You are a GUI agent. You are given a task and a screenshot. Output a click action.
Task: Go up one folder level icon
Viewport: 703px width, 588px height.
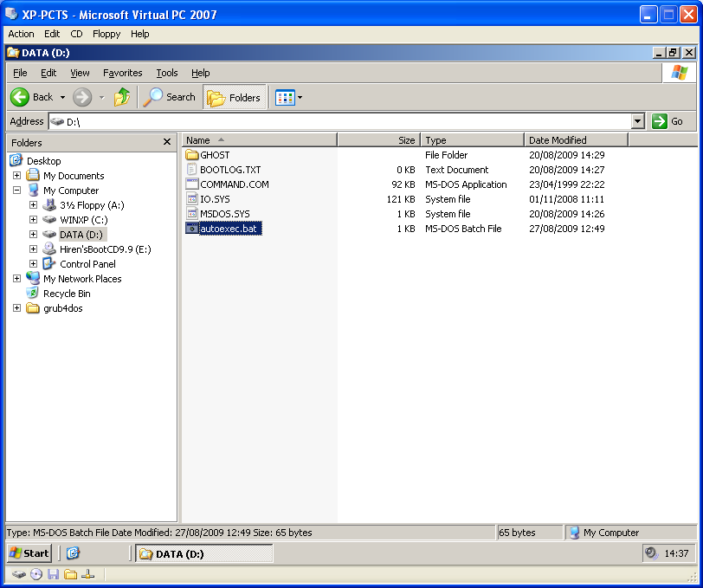coord(122,97)
